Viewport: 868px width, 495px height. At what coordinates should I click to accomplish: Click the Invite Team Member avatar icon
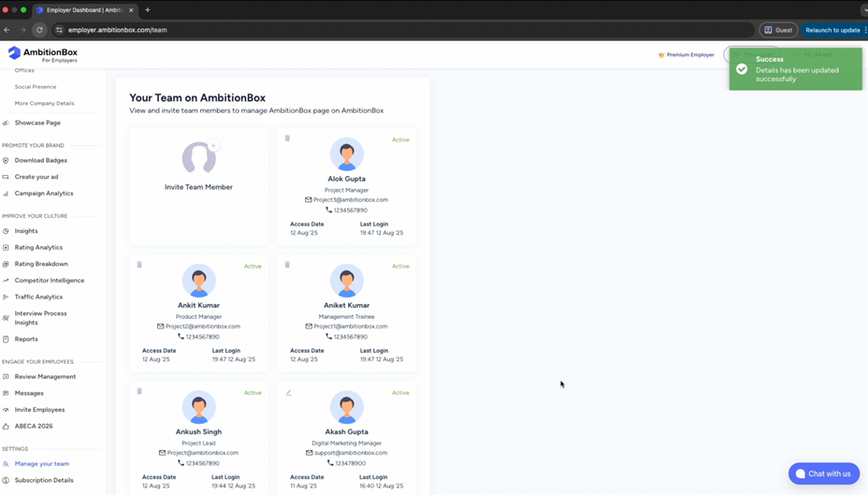[198, 157]
